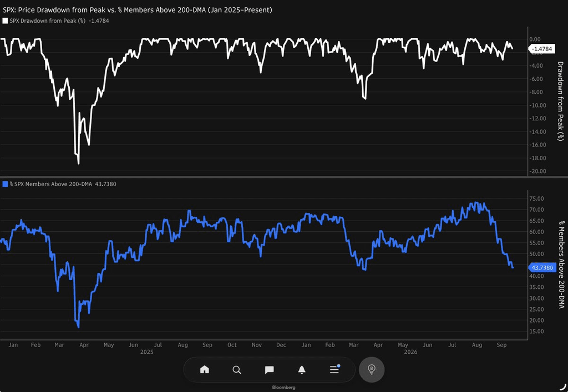The width and height of the screenshot is (568, 392).
Task: Click the '% Members Above 200-DMA' axis title
Action: click(561, 264)
